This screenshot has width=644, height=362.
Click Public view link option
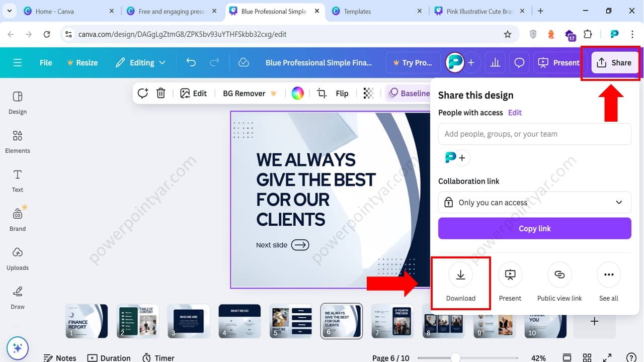[x=559, y=282]
